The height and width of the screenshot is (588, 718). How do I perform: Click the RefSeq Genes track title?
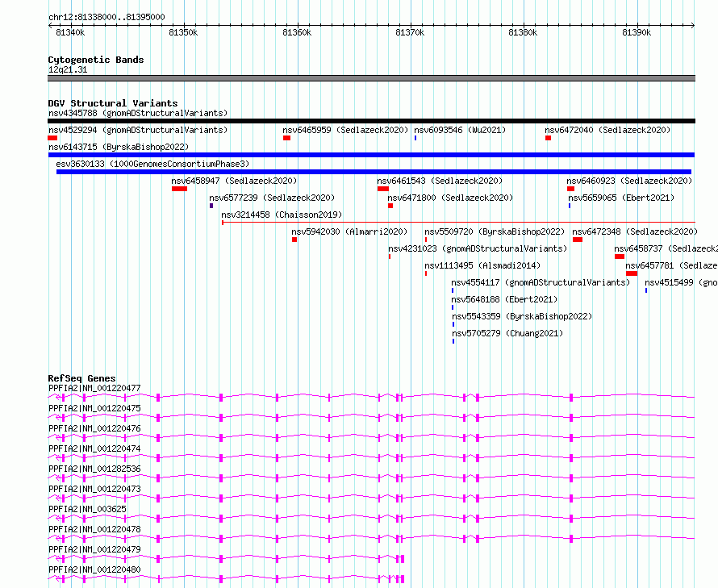coord(81,378)
